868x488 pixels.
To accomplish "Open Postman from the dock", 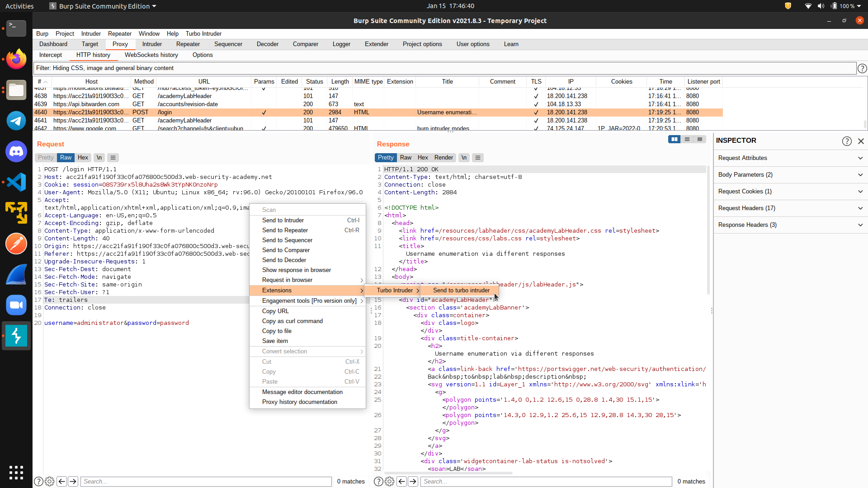I will pos(16,244).
